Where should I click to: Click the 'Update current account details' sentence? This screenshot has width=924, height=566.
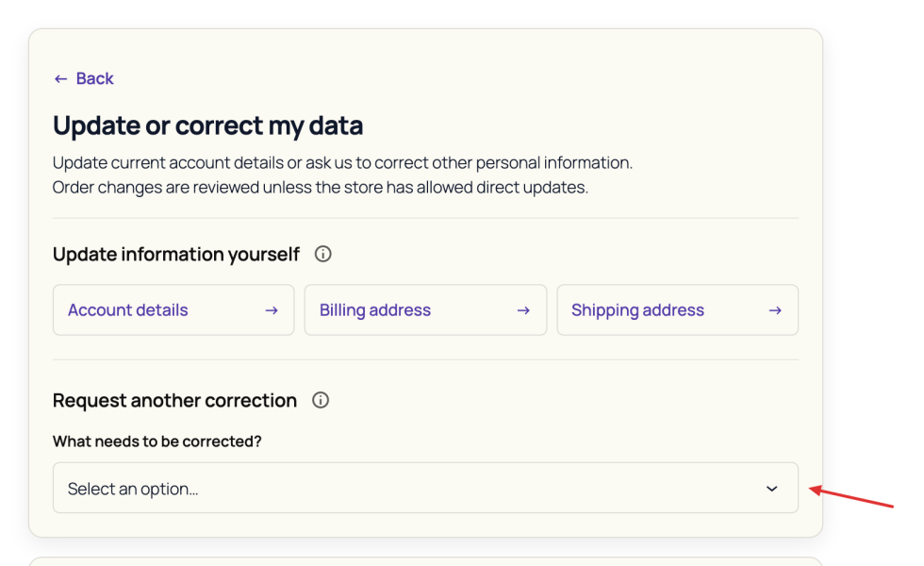[342, 162]
